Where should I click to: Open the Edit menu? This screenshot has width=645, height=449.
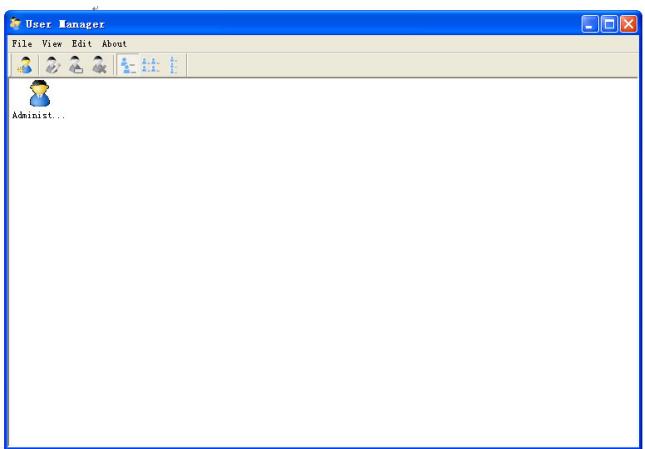point(82,44)
